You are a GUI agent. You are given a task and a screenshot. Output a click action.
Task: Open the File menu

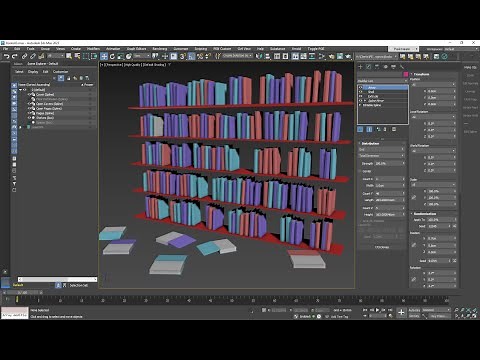coord(5,49)
